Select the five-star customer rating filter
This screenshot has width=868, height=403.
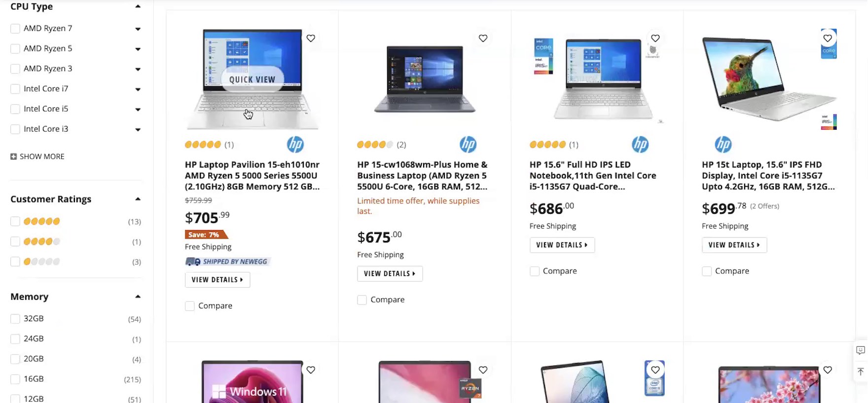click(x=15, y=221)
